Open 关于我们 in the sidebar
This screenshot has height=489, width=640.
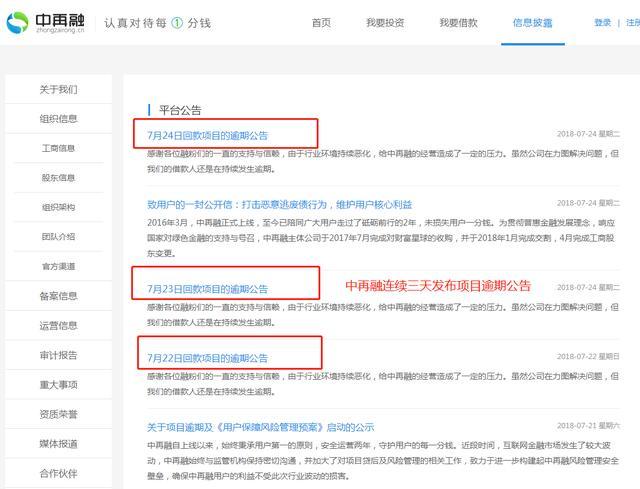pos(58,89)
